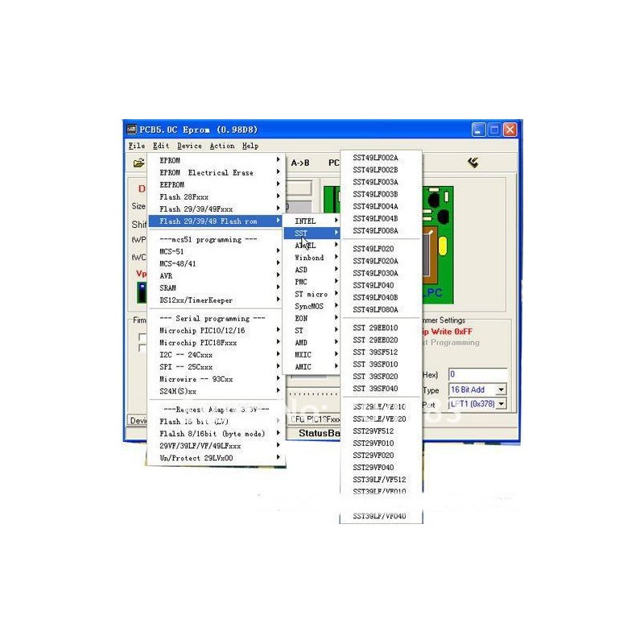
Task: Select AMIC manufacturer
Action: (312, 367)
